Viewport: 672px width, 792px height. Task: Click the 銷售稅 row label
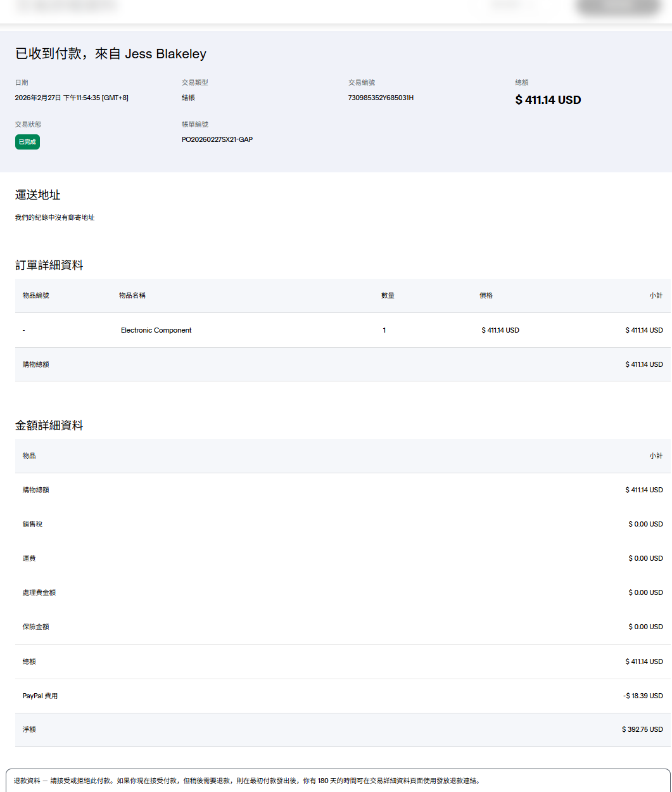32,524
